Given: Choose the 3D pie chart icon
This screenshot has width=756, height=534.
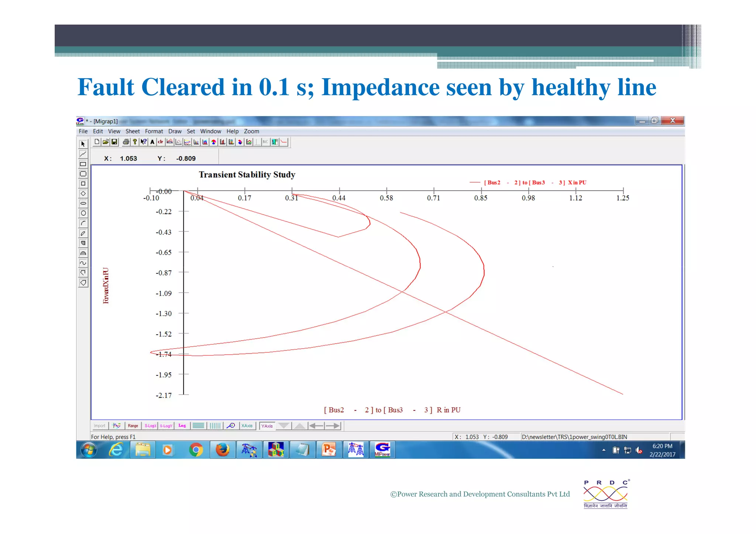Looking at the screenshot, I should click(240, 142).
